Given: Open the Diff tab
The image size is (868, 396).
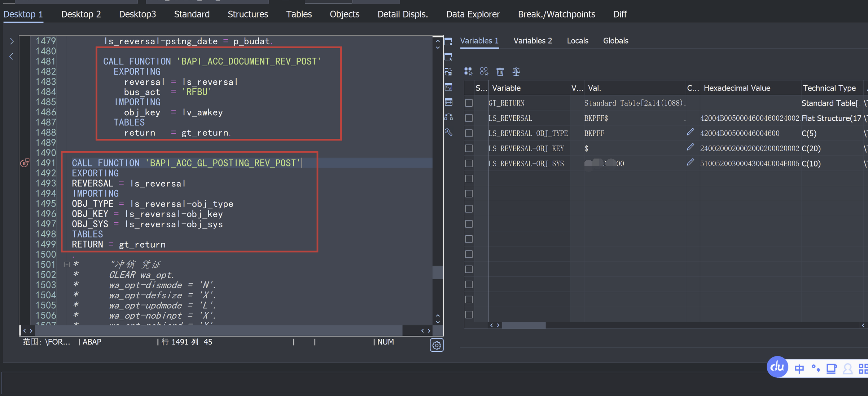Looking at the screenshot, I should [x=620, y=14].
